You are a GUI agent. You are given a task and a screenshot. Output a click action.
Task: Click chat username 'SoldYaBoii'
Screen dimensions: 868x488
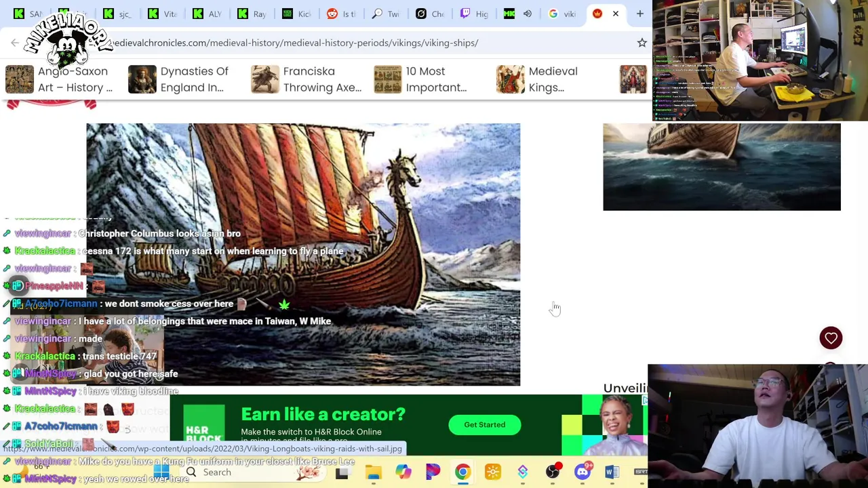48,444
